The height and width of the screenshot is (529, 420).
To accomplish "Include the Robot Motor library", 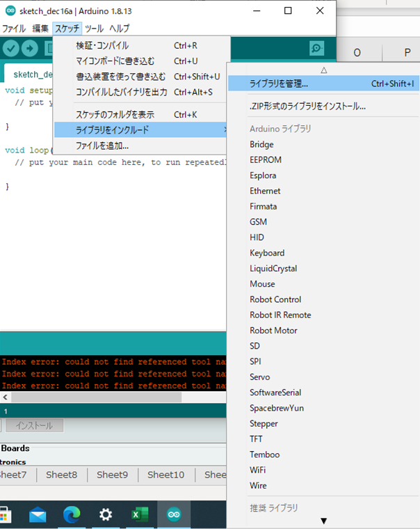I will pos(323,331).
